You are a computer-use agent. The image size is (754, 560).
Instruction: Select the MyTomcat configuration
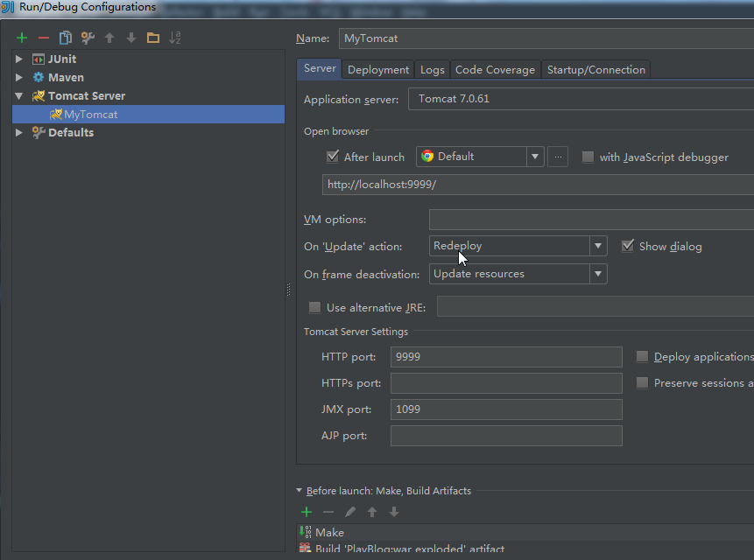tap(148, 115)
